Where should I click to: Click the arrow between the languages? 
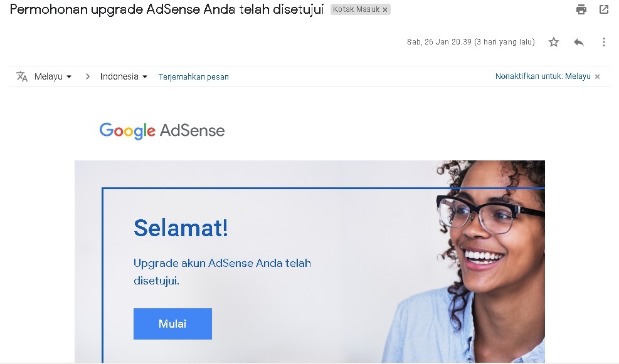[x=88, y=76]
